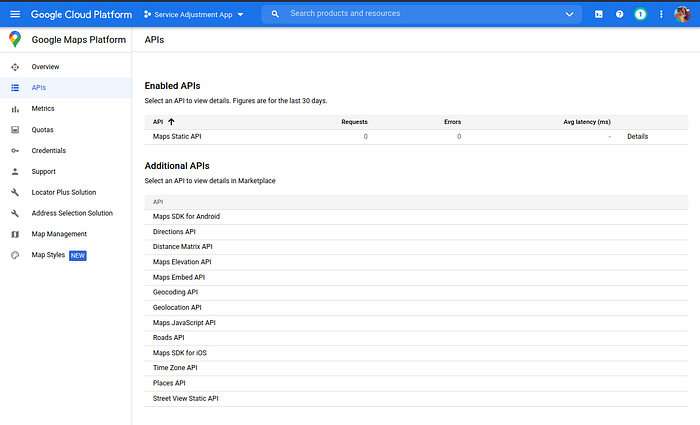Open the hamburger navigation menu
The image size is (700, 425).
click(x=15, y=14)
